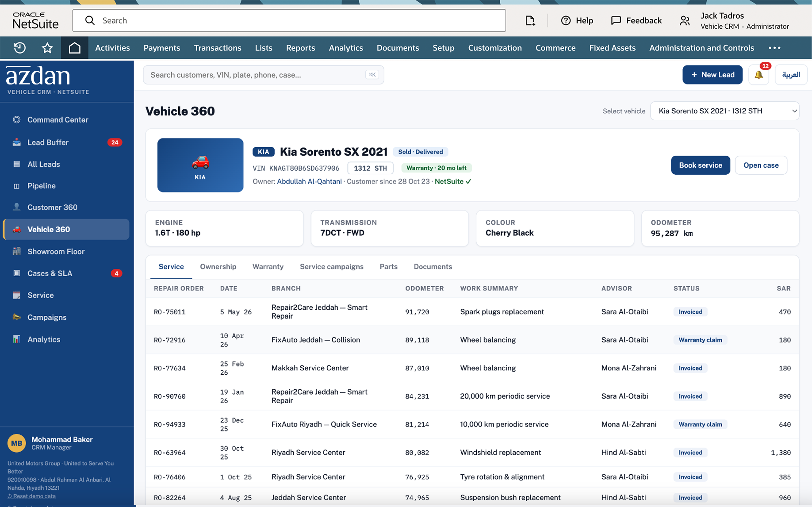
Task: Open the Help icon
Action: (x=566, y=20)
